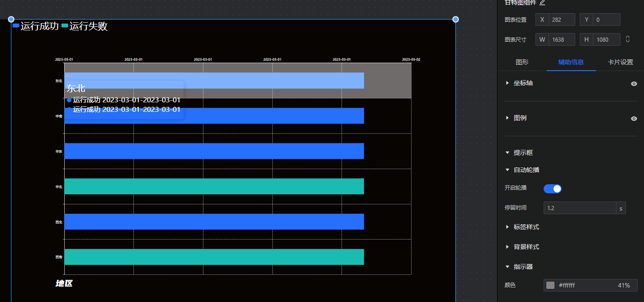Viewport: 644px width, 302px height.
Task: Select the 辅助信息 tab
Action: 571,62
